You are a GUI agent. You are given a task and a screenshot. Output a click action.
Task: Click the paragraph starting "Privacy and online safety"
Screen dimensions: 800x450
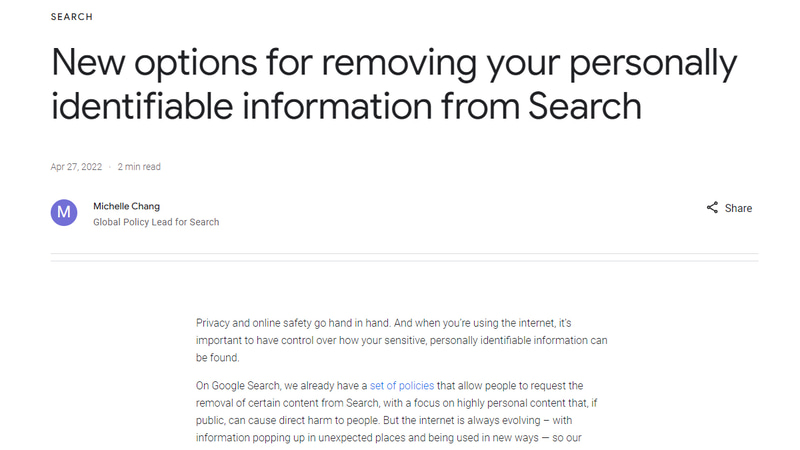(400, 324)
